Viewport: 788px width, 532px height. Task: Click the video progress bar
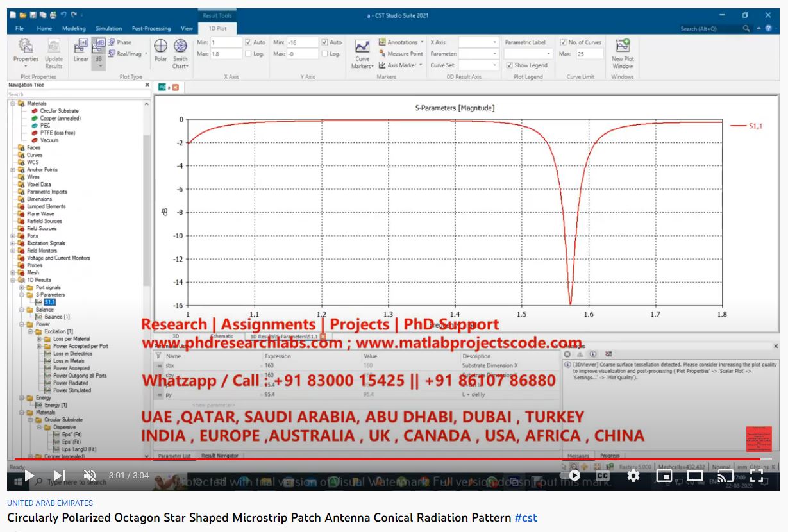coord(385,460)
